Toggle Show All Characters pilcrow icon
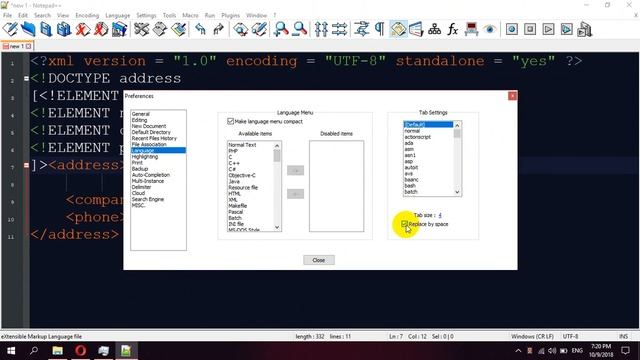 click(x=380, y=29)
